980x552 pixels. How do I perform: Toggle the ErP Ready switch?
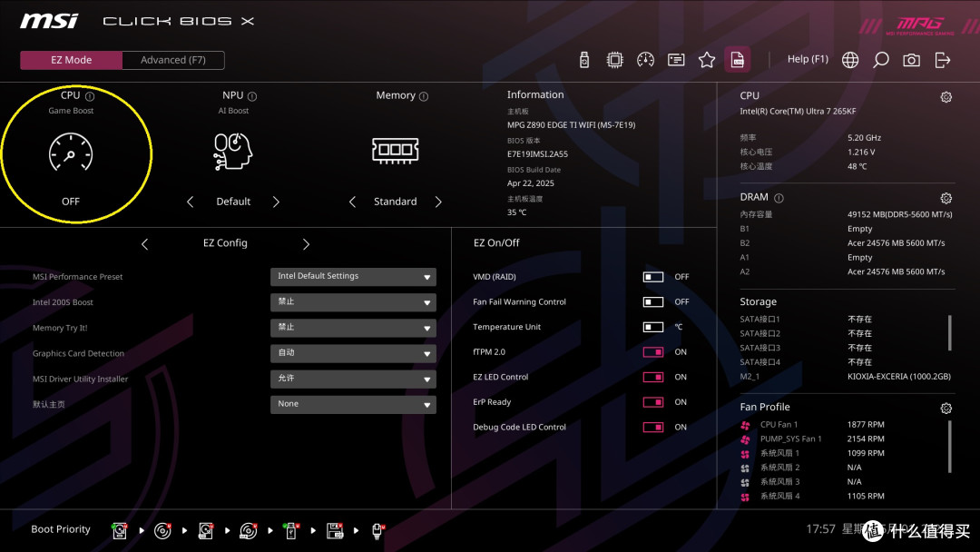(x=653, y=402)
